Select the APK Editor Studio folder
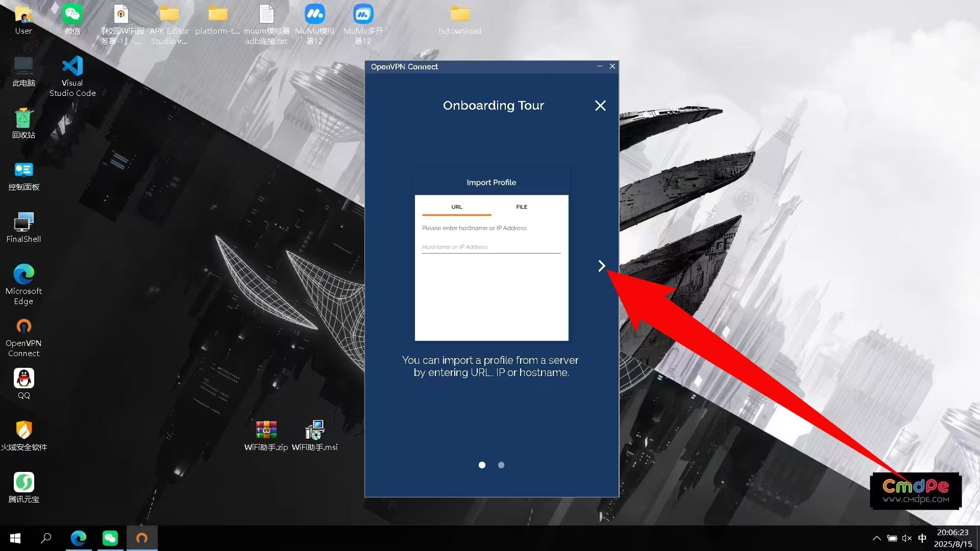Image resolution: width=980 pixels, height=551 pixels. [169, 24]
